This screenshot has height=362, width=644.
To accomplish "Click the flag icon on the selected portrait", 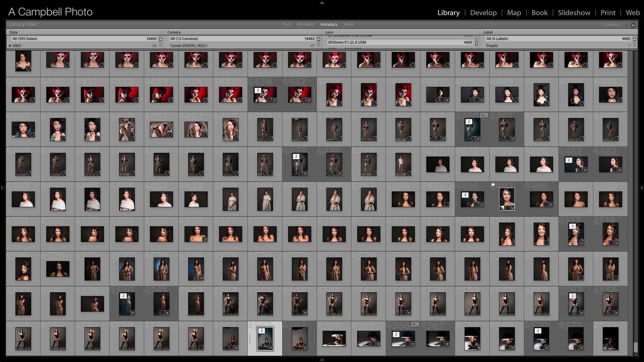I will coord(493,185).
